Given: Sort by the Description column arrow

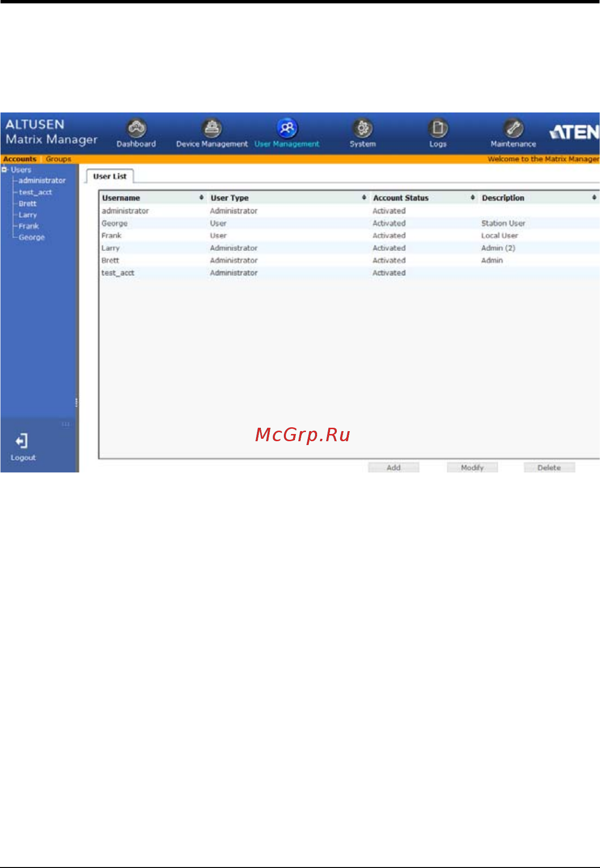Looking at the screenshot, I should tap(594, 198).
